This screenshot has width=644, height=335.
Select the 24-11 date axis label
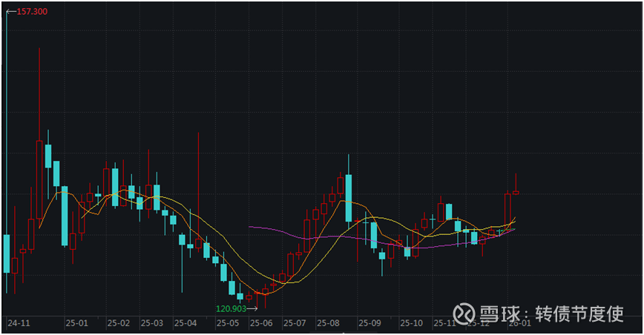click(x=19, y=323)
